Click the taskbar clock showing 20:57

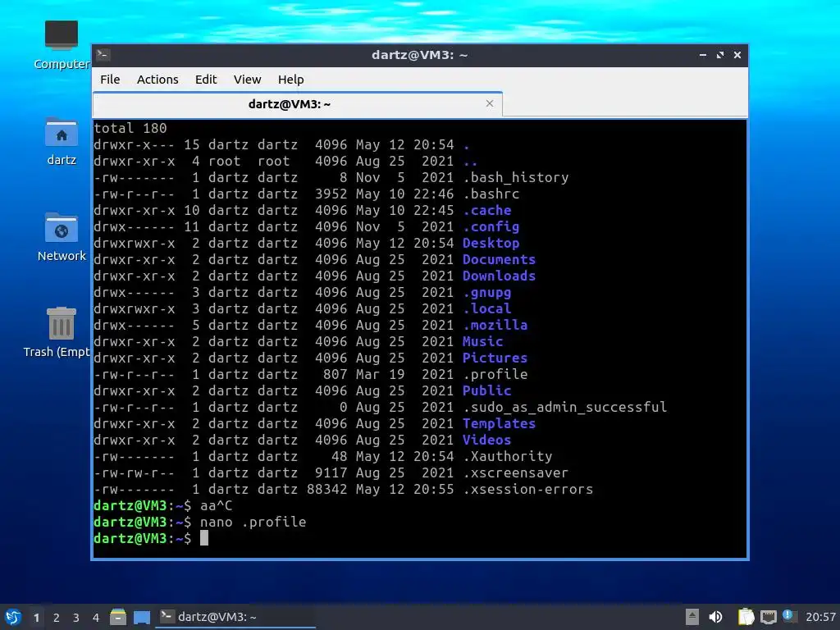pyautogui.click(x=820, y=617)
